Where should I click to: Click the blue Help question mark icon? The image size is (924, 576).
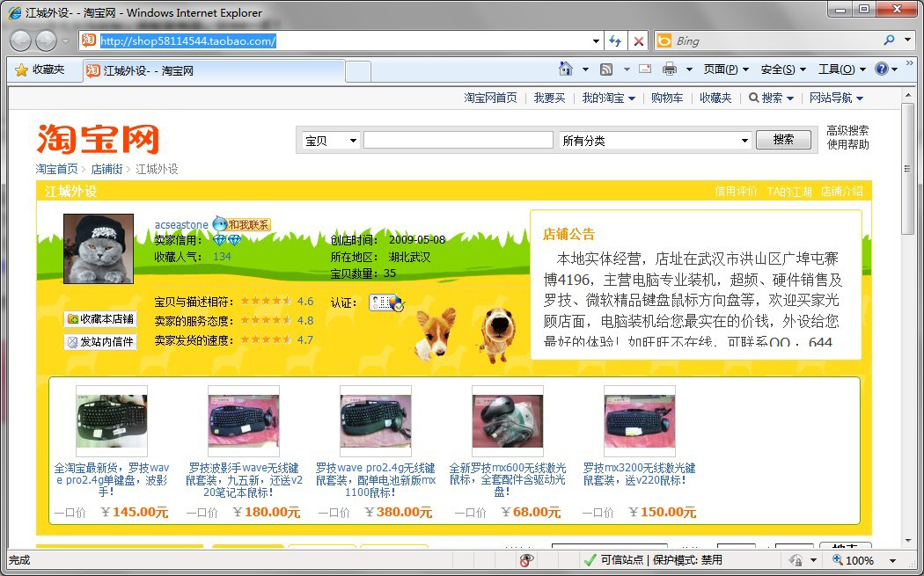[881, 69]
